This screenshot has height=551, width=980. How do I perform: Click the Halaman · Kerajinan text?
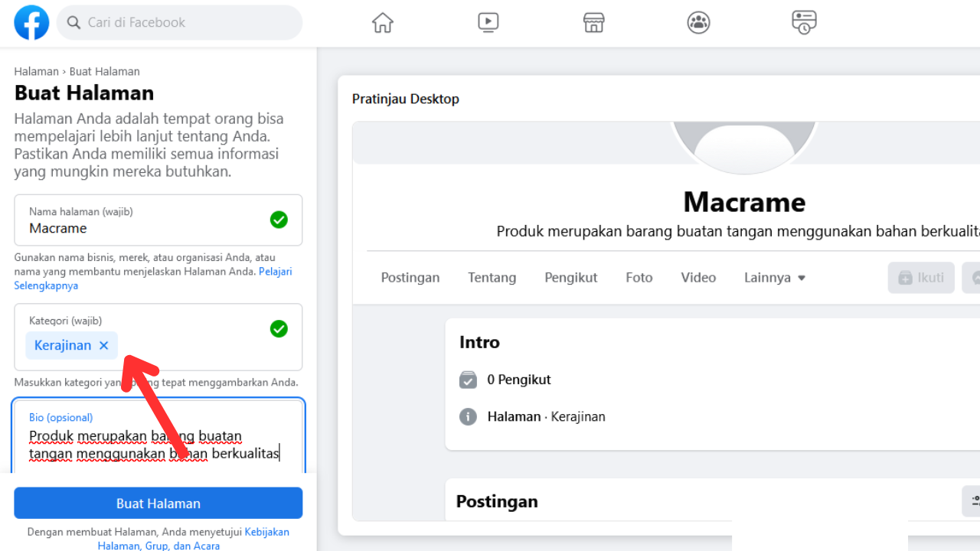(x=547, y=417)
